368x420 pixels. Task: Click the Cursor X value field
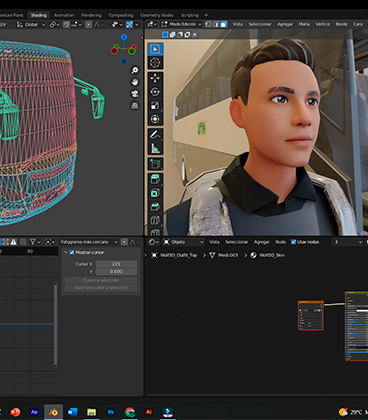coord(116,264)
